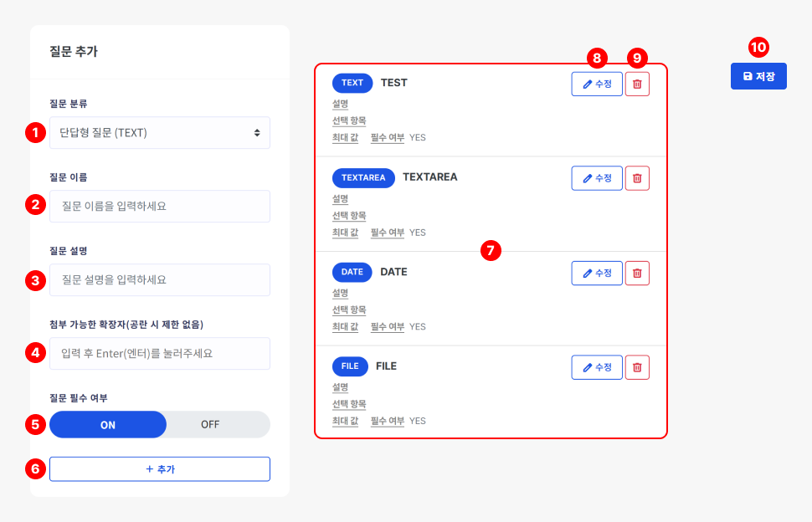Image resolution: width=812 pixels, height=522 pixels.
Task: Click 수정 for the TEXTAREA question
Action: [597, 178]
